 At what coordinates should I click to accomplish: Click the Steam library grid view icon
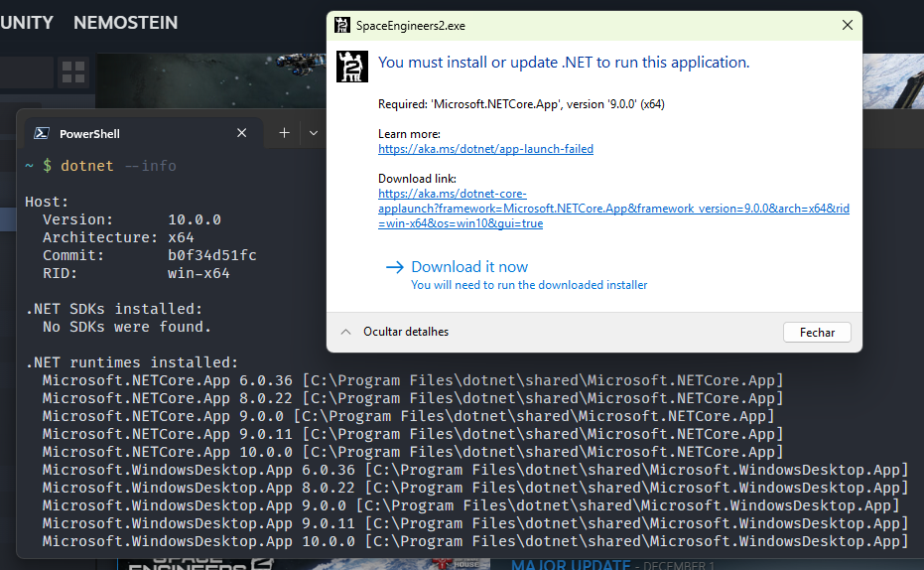(x=72, y=71)
